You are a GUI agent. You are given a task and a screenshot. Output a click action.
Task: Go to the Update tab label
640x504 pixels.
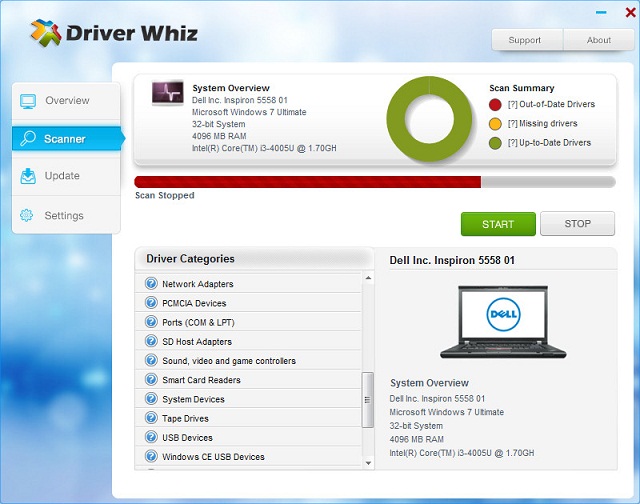point(62,176)
